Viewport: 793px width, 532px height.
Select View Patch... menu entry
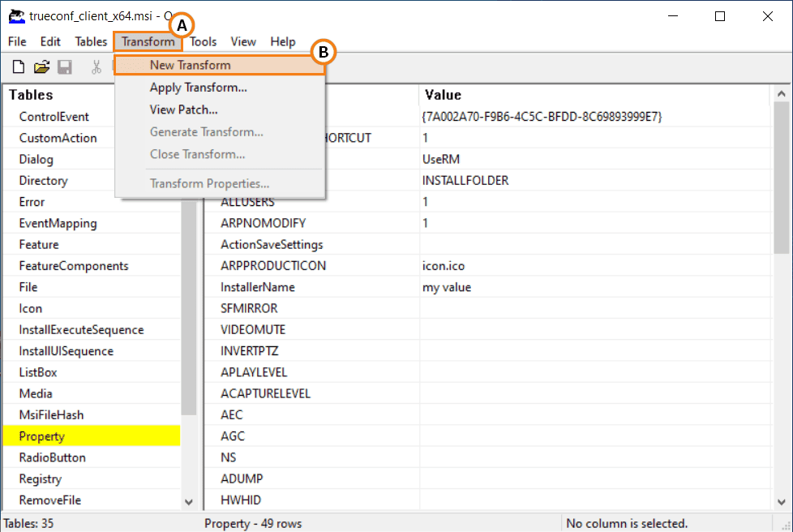[220, 109]
